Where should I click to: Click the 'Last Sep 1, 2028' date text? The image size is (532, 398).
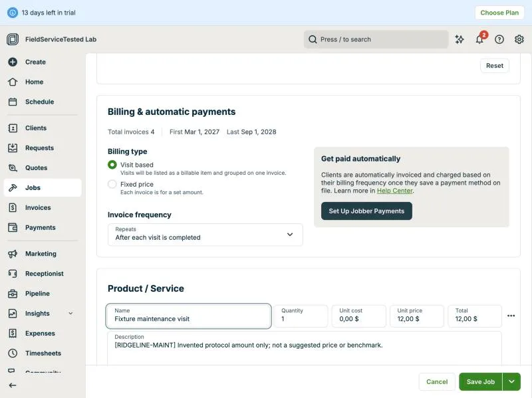click(x=251, y=132)
